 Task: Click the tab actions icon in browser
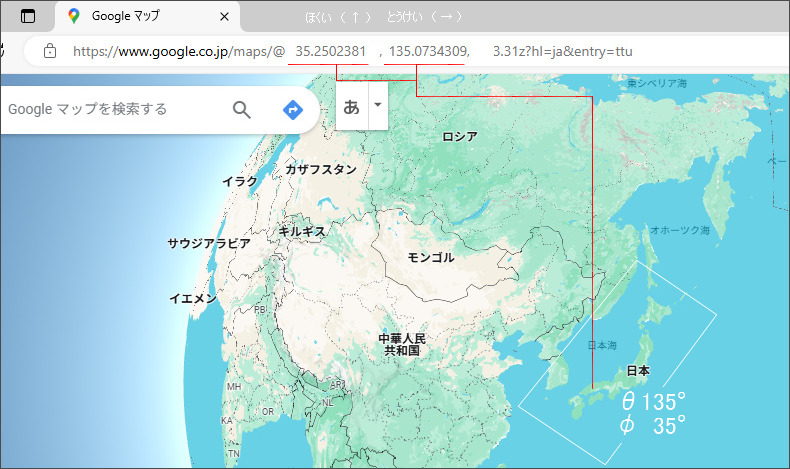point(27,17)
